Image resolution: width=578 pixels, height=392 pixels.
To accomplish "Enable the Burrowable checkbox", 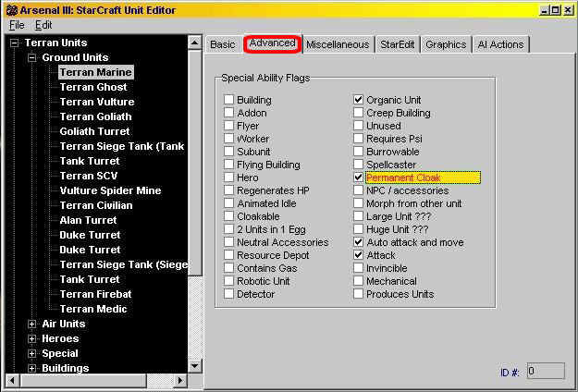I will coord(358,152).
